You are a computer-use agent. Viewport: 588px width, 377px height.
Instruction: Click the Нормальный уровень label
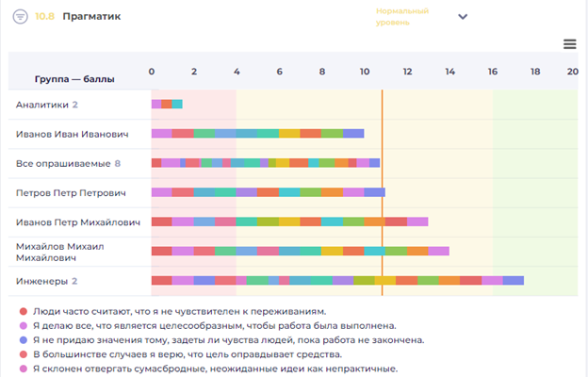coord(402,16)
